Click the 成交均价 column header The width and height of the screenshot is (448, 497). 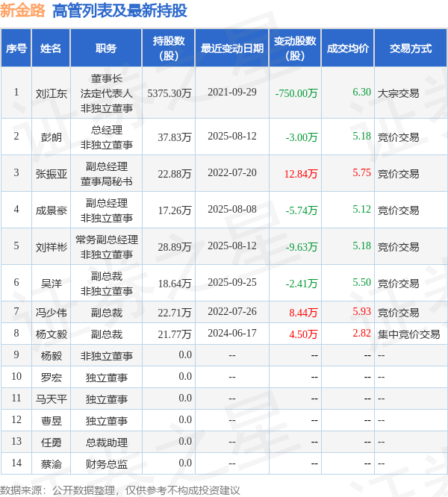348,49
